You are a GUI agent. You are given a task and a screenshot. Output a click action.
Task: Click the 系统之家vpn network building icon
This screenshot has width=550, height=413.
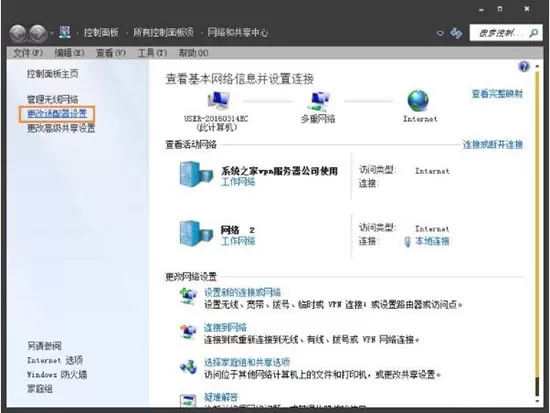[196, 174]
